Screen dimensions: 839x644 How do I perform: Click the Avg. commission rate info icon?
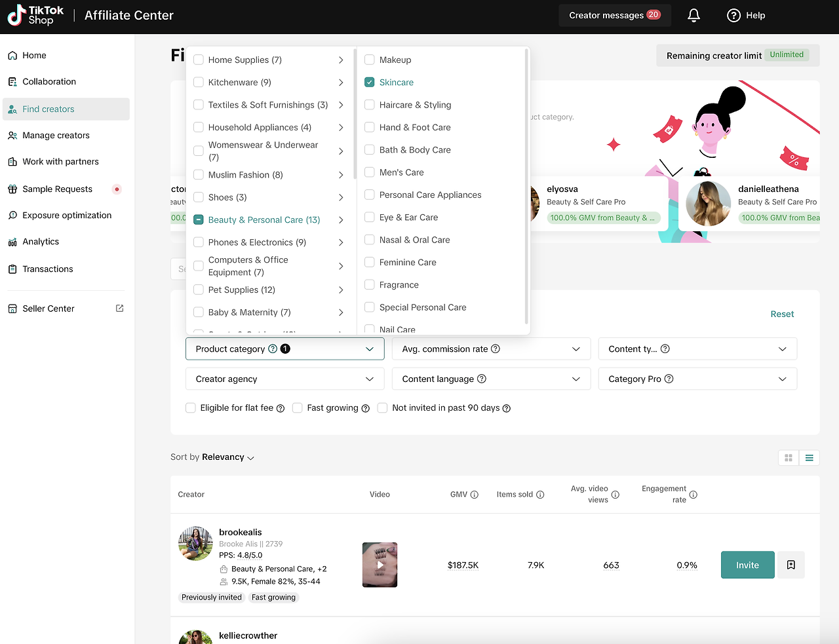coord(496,349)
